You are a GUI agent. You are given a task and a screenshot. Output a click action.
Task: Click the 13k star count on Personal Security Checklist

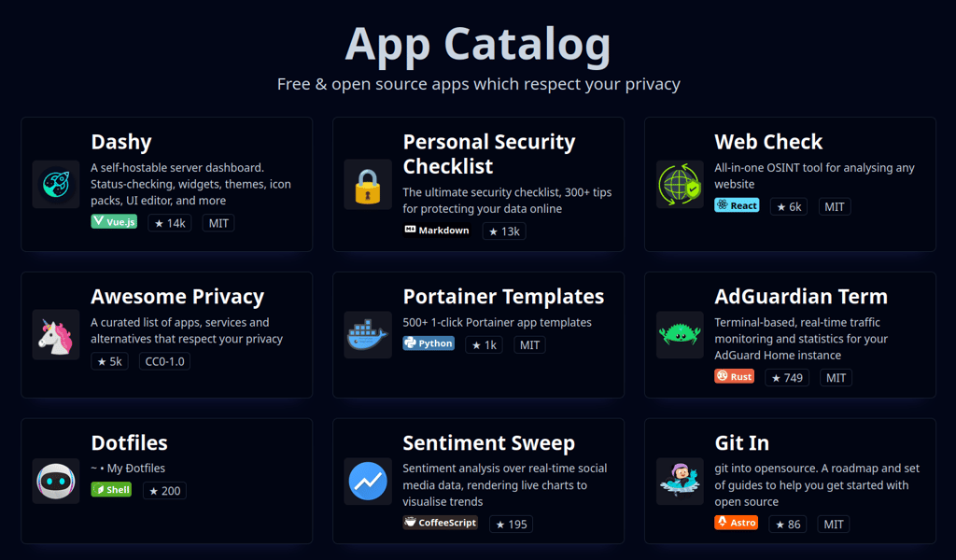click(x=504, y=231)
